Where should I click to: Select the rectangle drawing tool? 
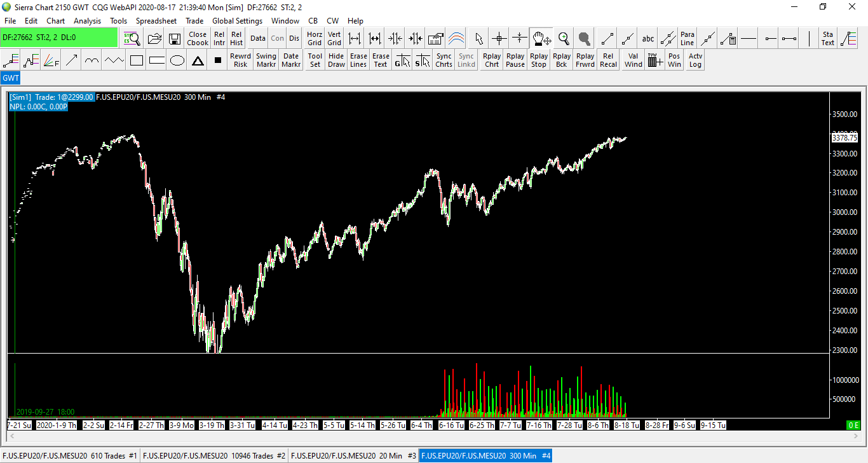[x=136, y=60]
